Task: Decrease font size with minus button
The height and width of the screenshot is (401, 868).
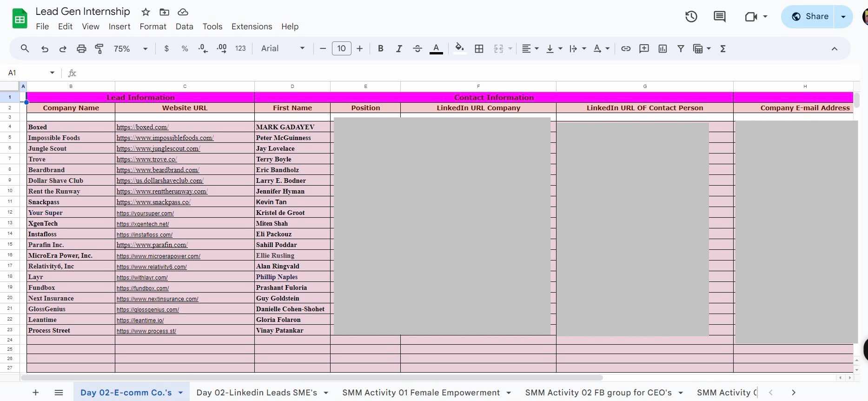Action: tap(323, 48)
